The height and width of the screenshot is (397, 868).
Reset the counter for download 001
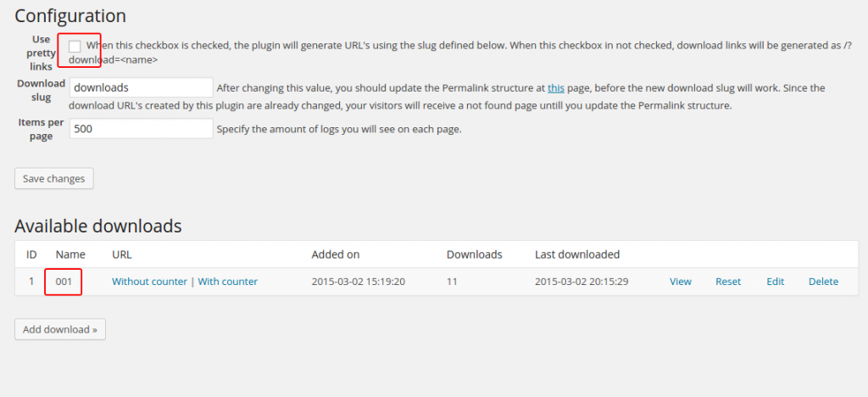[728, 282]
